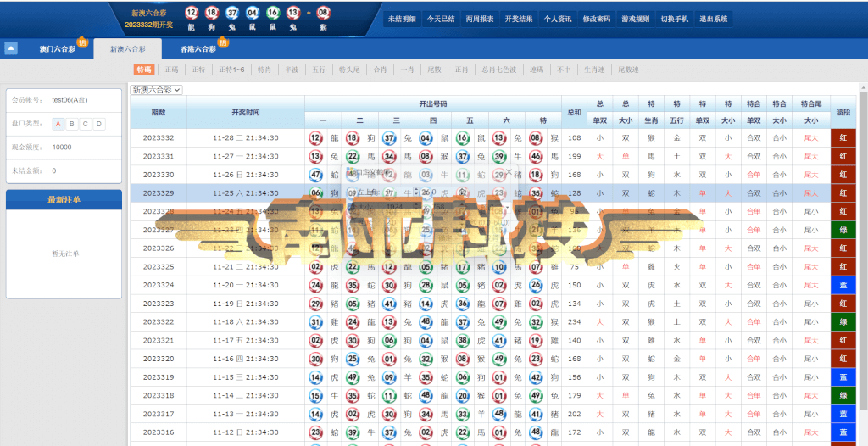Open 个人资讯 page
Viewport: 868px width, 446px height.
(558, 19)
